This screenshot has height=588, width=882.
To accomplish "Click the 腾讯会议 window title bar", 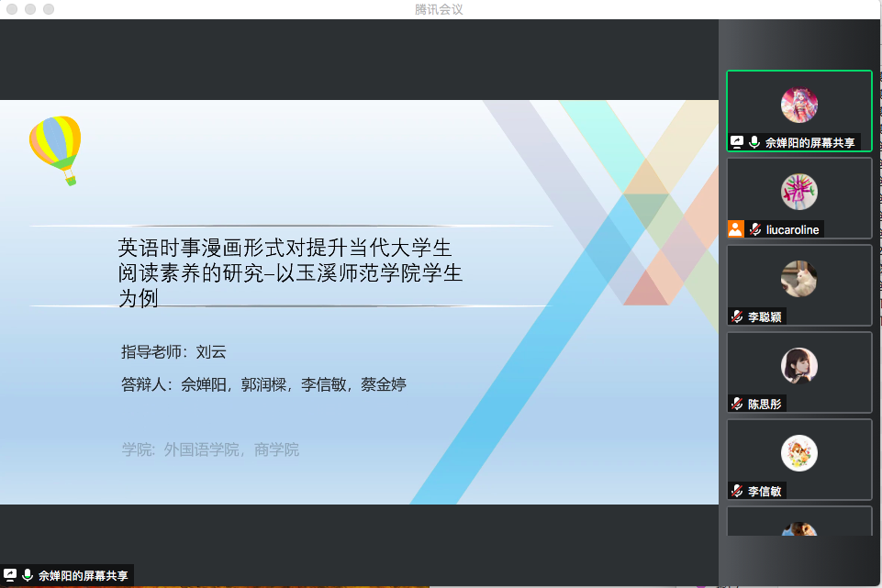I will pos(441,9).
